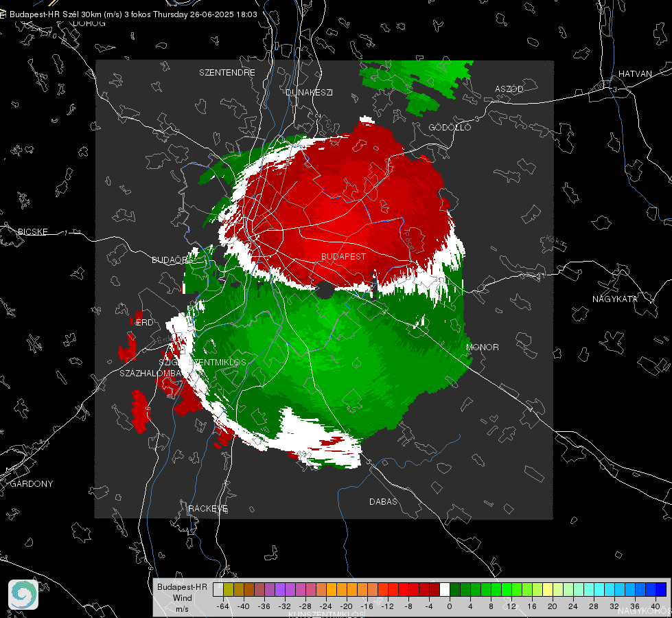The width and height of the screenshot is (672, 618).
Task: Click the DUNAKESZI map label
Action: [309, 92]
